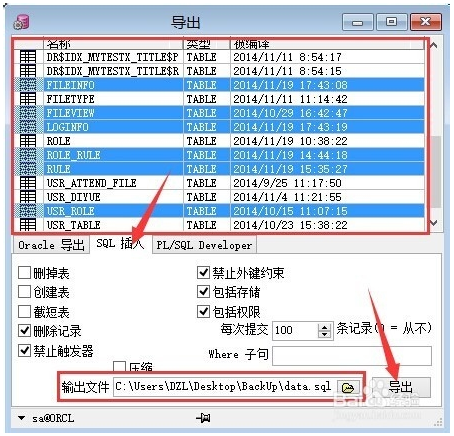The height and width of the screenshot is (436, 454).
Task: Uncheck the 删除记录 checkbox
Action: pos(24,331)
